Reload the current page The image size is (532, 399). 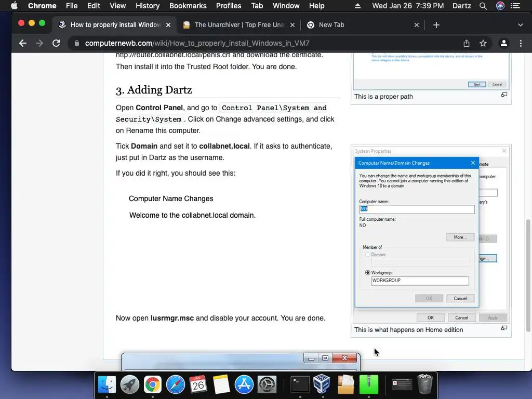pos(56,43)
